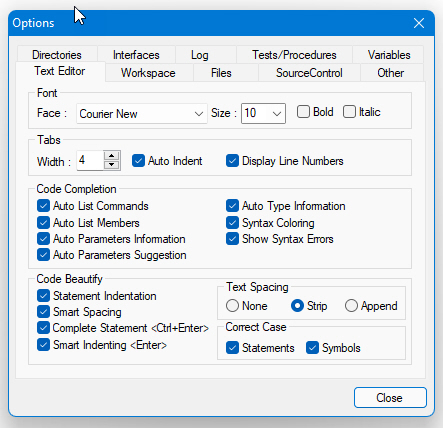Toggle Complete Statement <Ctrl+Enter> checkbox
This screenshot has width=443, height=428.
click(x=43, y=328)
